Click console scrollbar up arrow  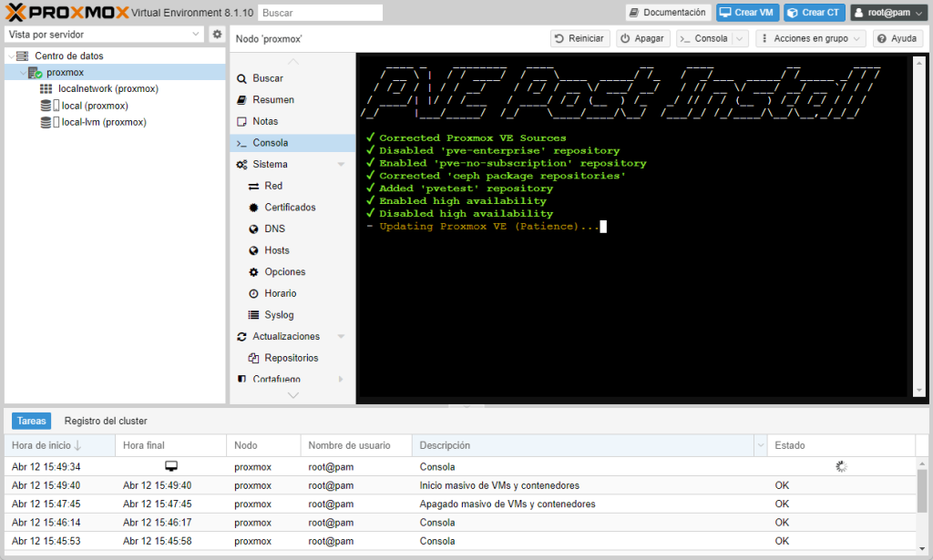(919, 63)
